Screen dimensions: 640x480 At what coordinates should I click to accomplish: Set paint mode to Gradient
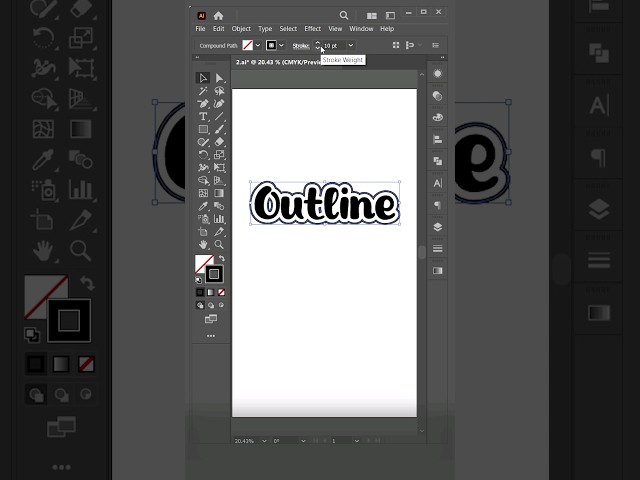211,292
